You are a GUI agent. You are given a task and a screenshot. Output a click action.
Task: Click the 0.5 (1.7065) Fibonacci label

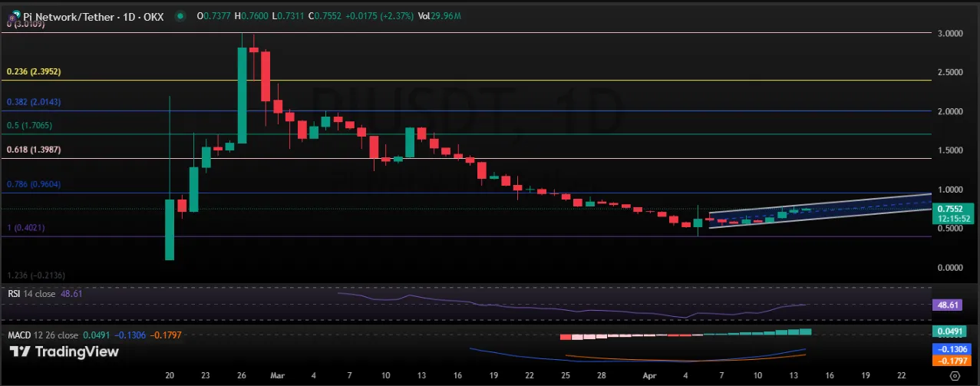coord(30,125)
